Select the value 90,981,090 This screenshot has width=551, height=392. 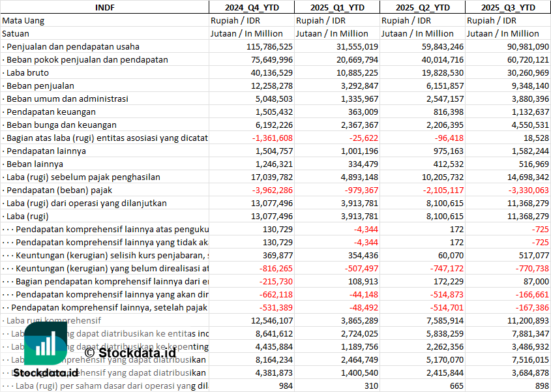[528, 47]
